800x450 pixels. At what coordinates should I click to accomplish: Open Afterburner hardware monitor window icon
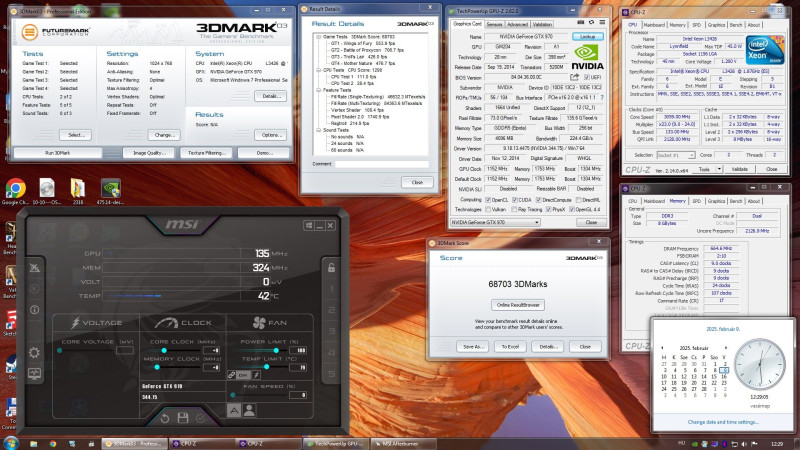point(34,374)
